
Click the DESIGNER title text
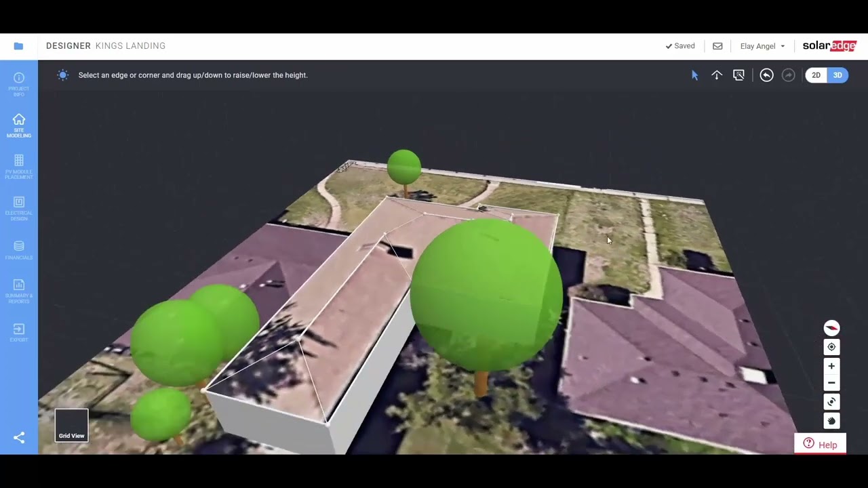pyautogui.click(x=68, y=46)
